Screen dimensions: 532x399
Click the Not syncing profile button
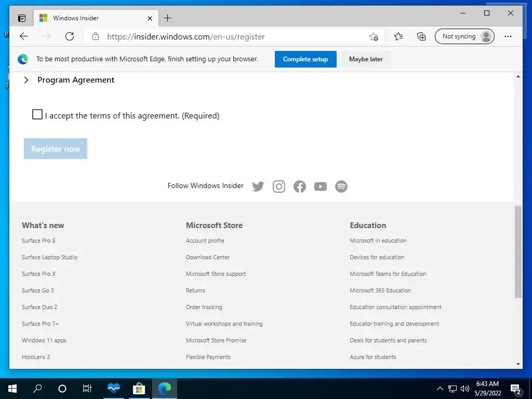464,36
